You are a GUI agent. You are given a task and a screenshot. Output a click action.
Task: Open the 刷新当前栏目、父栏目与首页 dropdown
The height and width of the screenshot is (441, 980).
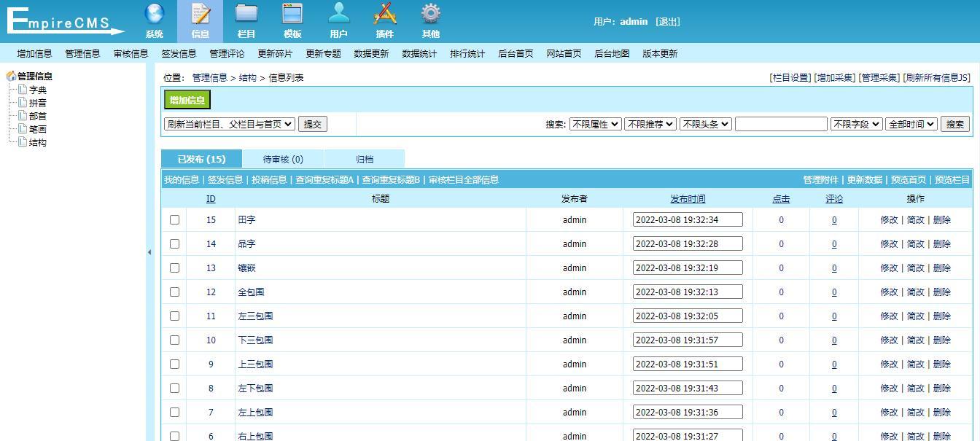[x=230, y=124]
